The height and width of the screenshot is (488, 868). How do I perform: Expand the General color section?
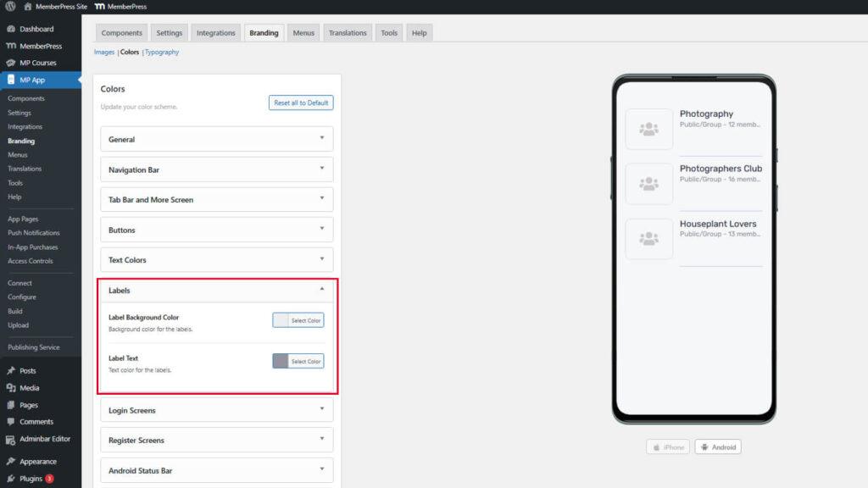click(x=321, y=139)
